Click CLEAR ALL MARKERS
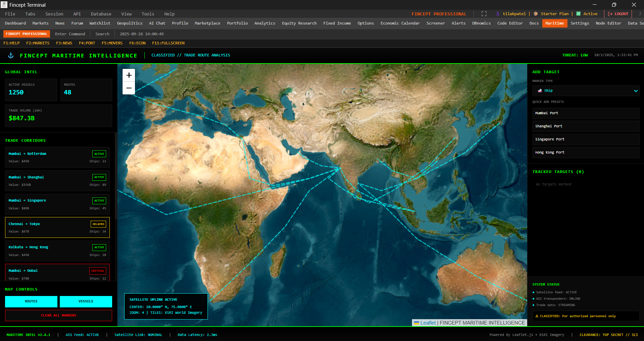 click(58, 315)
